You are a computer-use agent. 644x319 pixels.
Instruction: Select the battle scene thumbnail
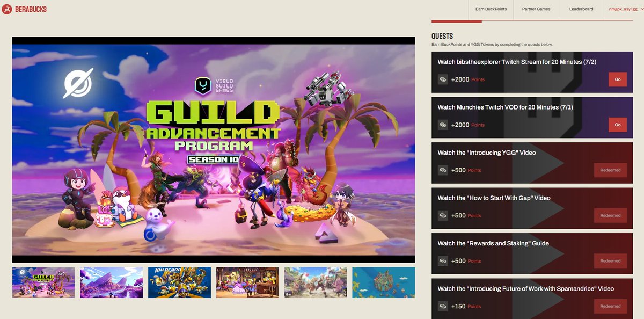point(316,282)
